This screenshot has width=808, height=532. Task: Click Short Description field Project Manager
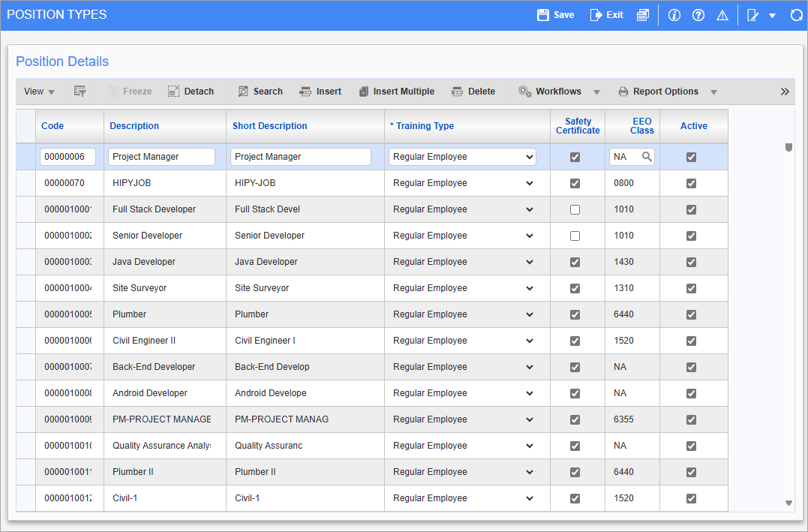pyautogui.click(x=300, y=157)
